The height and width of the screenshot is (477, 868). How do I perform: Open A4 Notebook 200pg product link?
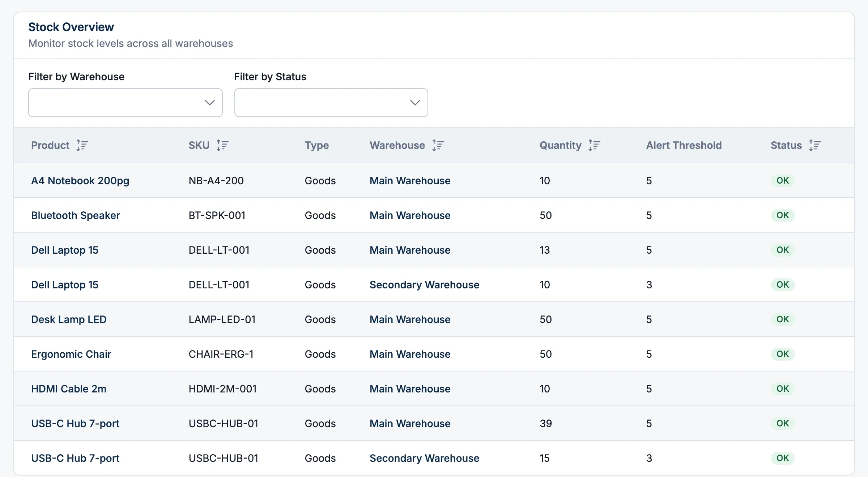pos(80,181)
